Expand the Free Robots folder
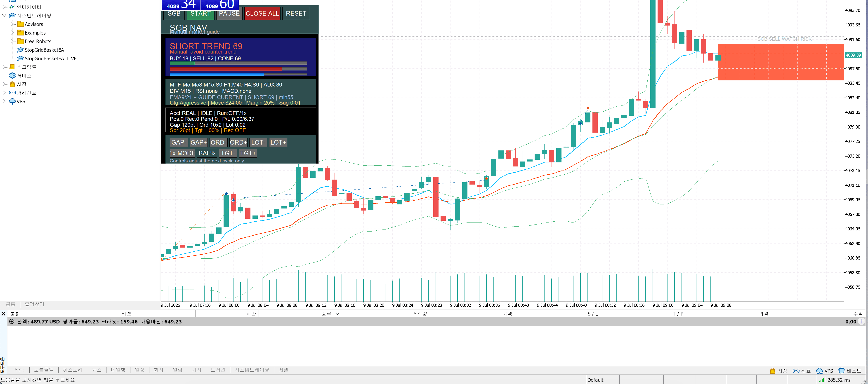This screenshot has width=868, height=384. [12, 41]
